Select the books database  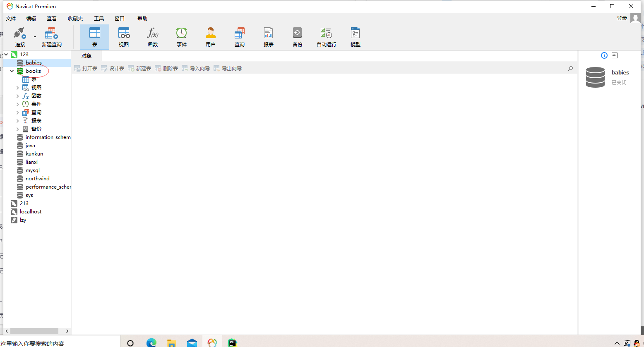tap(33, 71)
